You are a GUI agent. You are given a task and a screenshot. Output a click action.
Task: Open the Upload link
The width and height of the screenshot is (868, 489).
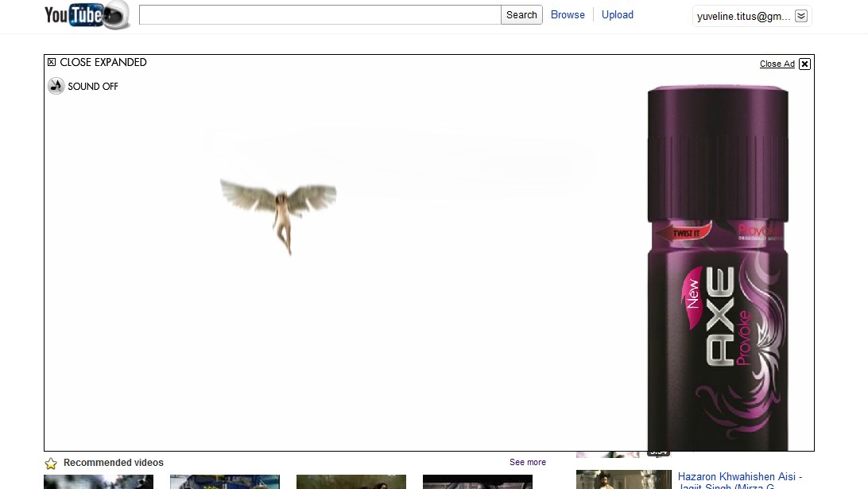[x=618, y=15]
